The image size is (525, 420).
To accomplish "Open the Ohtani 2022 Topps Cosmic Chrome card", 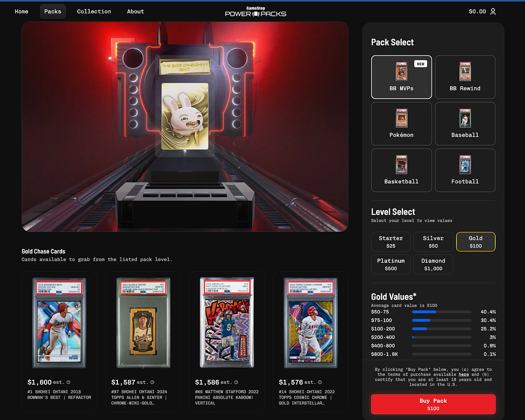I will [x=311, y=323].
